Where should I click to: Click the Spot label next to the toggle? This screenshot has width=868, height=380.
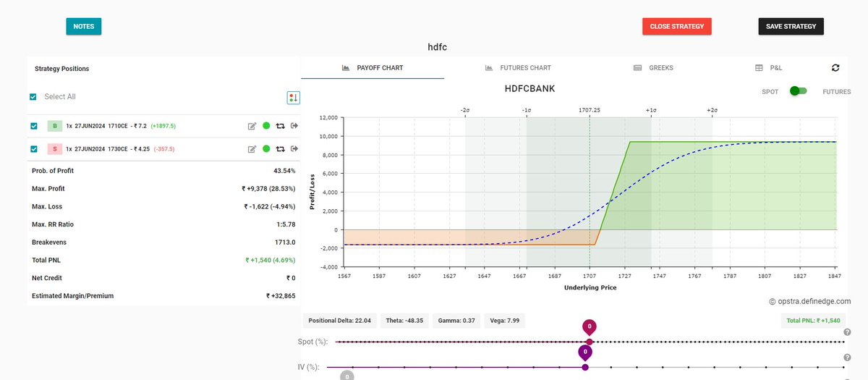pyautogui.click(x=770, y=92)
